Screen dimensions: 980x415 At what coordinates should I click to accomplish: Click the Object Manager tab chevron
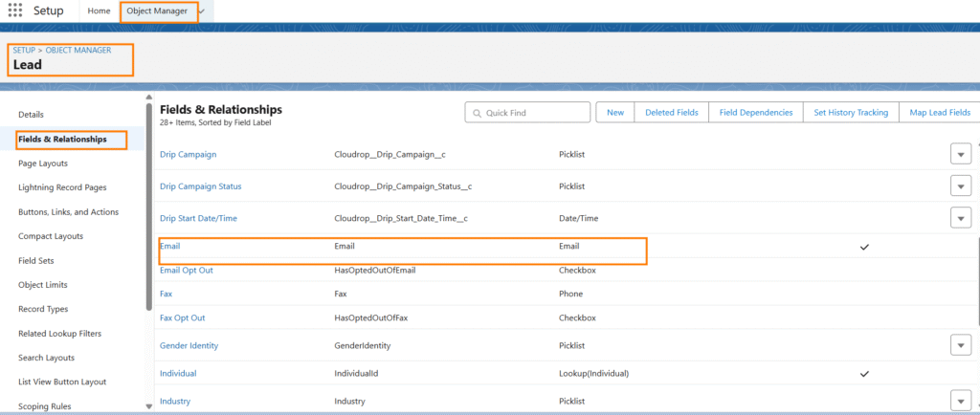202,11
